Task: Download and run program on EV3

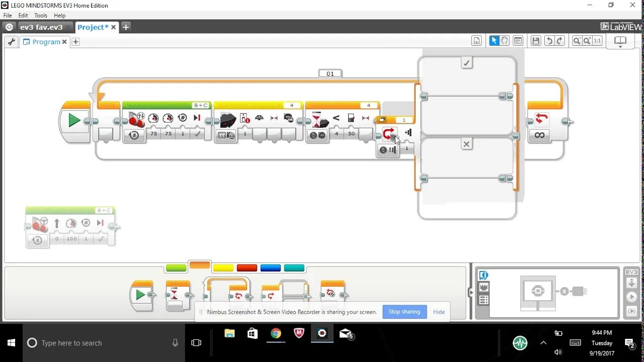Action: coord(631,297)
